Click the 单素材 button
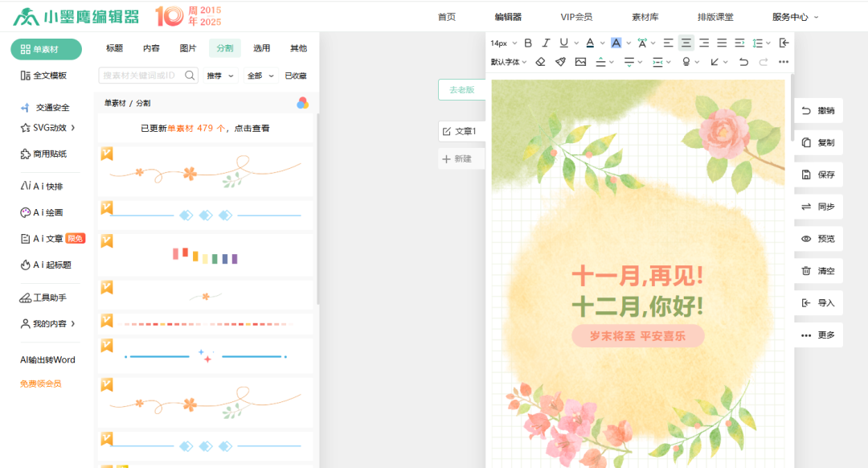Screen dimensions: 868x468 click(47, 49)
